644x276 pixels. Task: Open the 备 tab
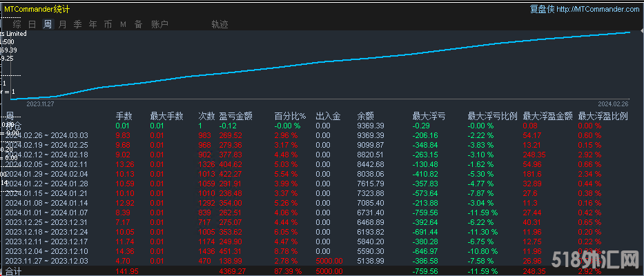[x=138, y=24]
